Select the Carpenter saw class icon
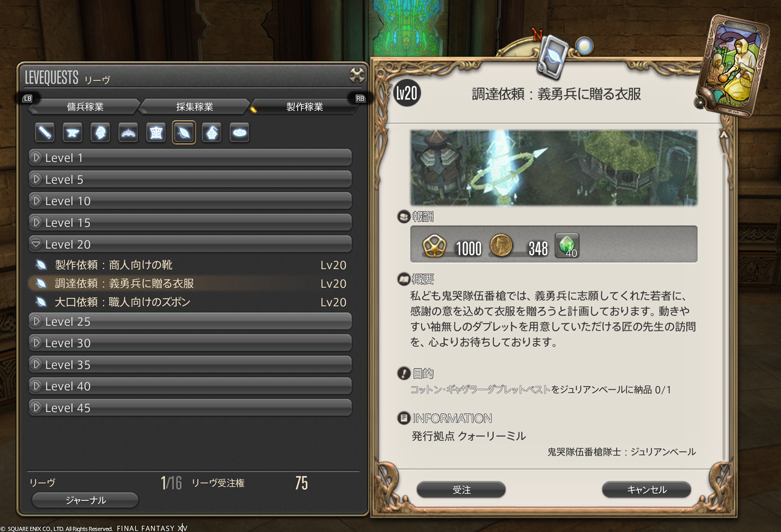This screenshot has width=781, height=532. coord(45,133)
